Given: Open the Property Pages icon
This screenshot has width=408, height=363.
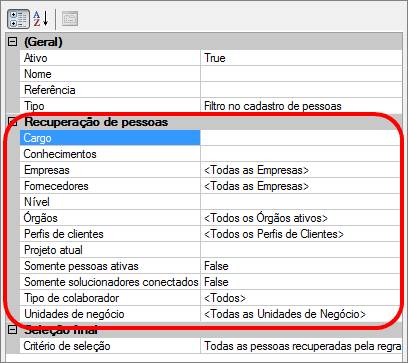Looking at the screenshot, I should (70, 19).
